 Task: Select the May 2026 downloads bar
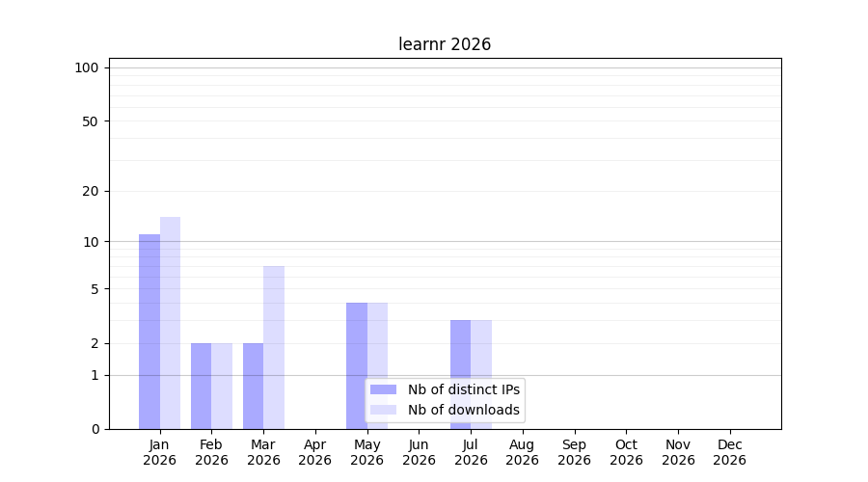pyautogui.click(x=377, y=365)
